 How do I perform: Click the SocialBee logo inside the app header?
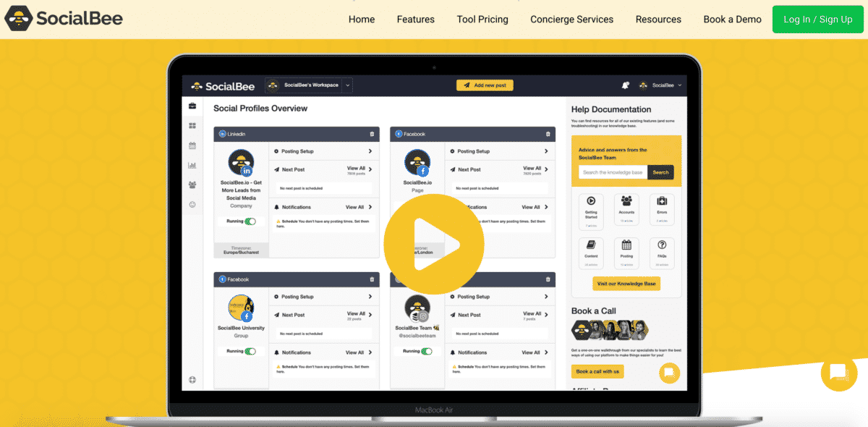pyautogui.click(x=223, y=85)
